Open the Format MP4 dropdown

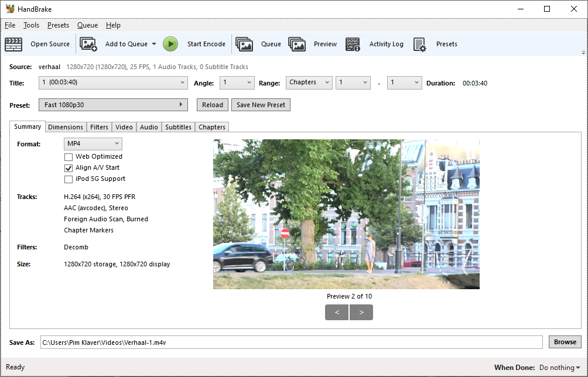coord(93,143)
